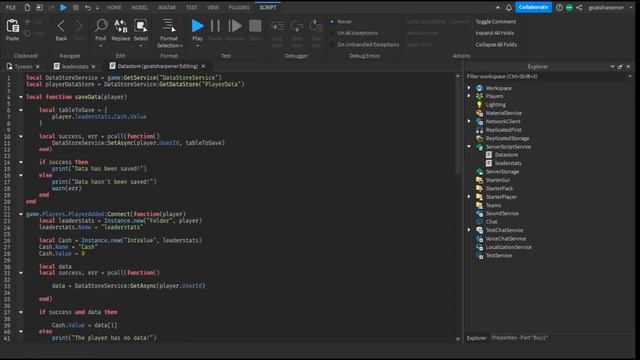Go Back in script navigation
This screenshot has width=640, height=360.
61,27
